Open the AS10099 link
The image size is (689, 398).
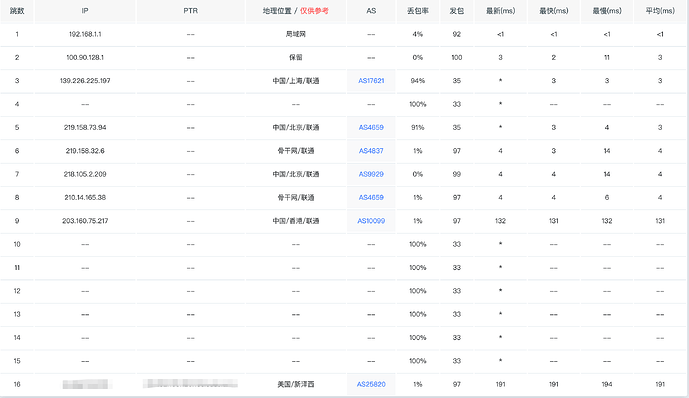[x=371, y=221]
